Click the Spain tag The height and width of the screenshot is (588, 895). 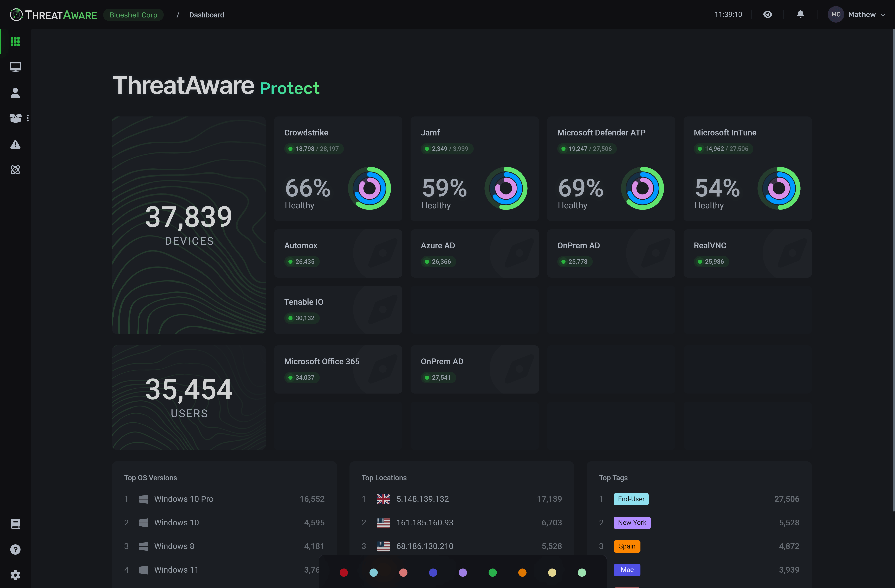[627, 546]
